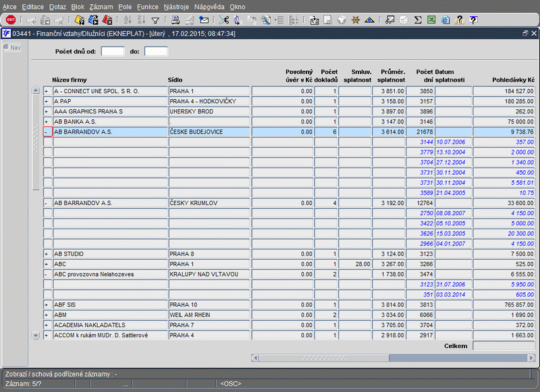This screenshot has width=540, height=392.
Task: Click the envelope mail toolbar icon
Action: [204, 20]
